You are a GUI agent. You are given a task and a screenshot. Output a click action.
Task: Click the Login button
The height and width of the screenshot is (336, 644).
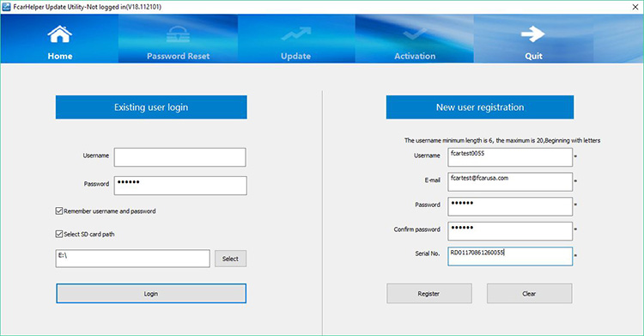click(x=151, y=293)
